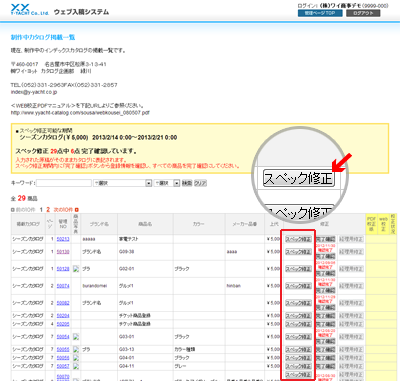Open management number 50128
Screen dimensions: 400x381
[x=63, y=269]
